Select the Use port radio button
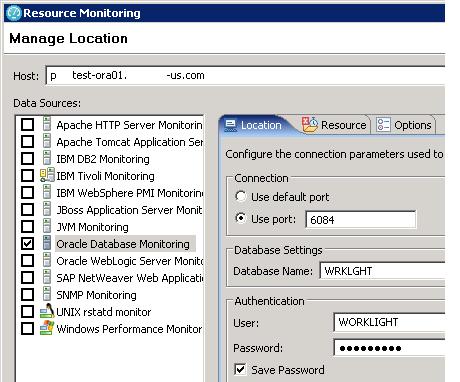This screenshot has width=460, height=382. click(241, 218)
